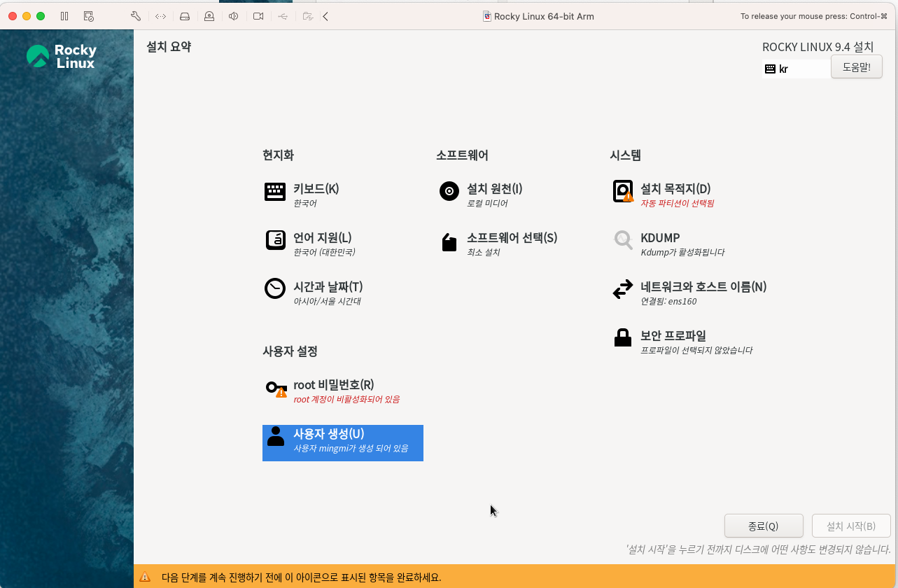Click the 시스템 section heading

point(625,155)
